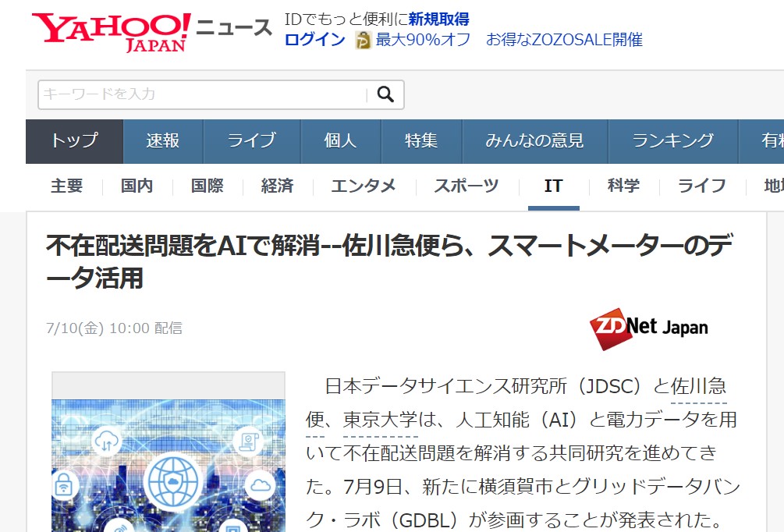Select the 国際 news category
The width and height of the screenshot is (784, 532).
(x=207, y=186)
